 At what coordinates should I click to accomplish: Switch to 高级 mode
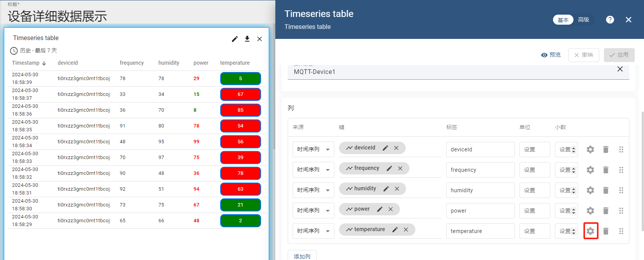tap(583, 20)
